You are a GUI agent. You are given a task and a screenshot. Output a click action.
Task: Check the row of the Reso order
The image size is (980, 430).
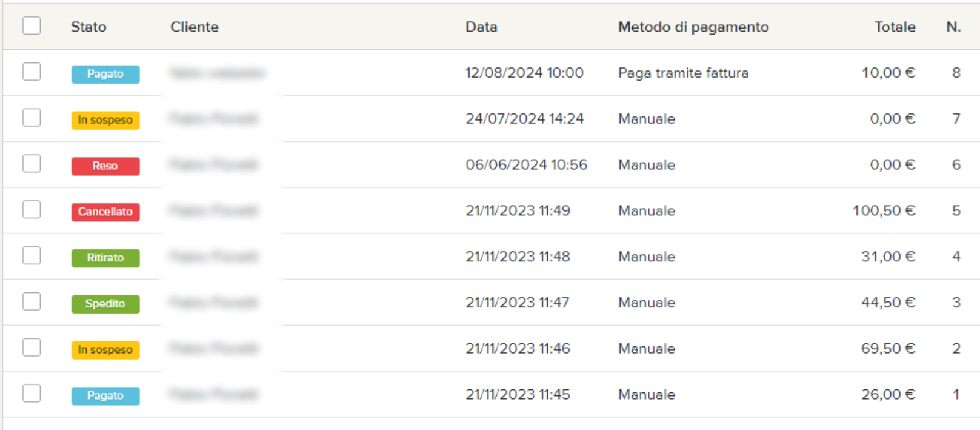pyautogui.click(x=32, y=164)
